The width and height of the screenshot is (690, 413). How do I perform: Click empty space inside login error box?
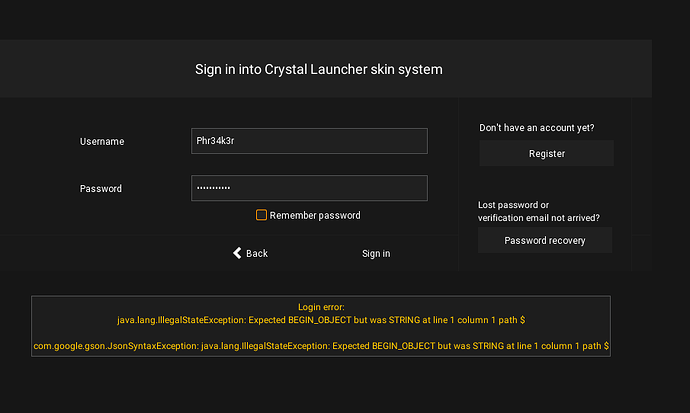click(321, 333)
